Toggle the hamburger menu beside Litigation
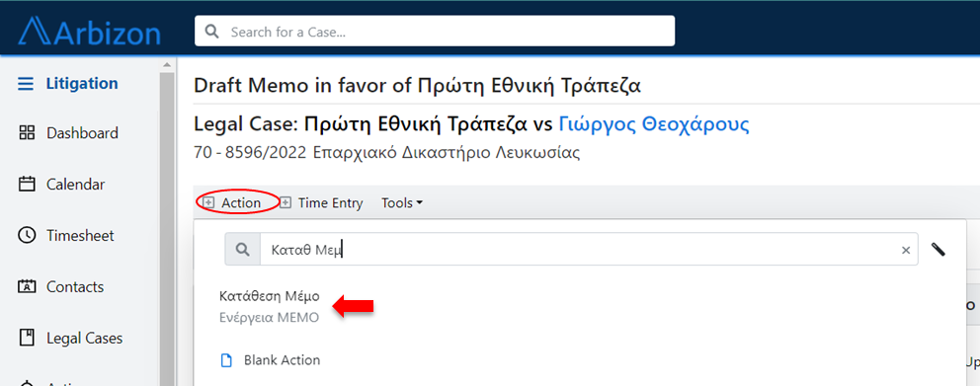 (x=26, y=84)
